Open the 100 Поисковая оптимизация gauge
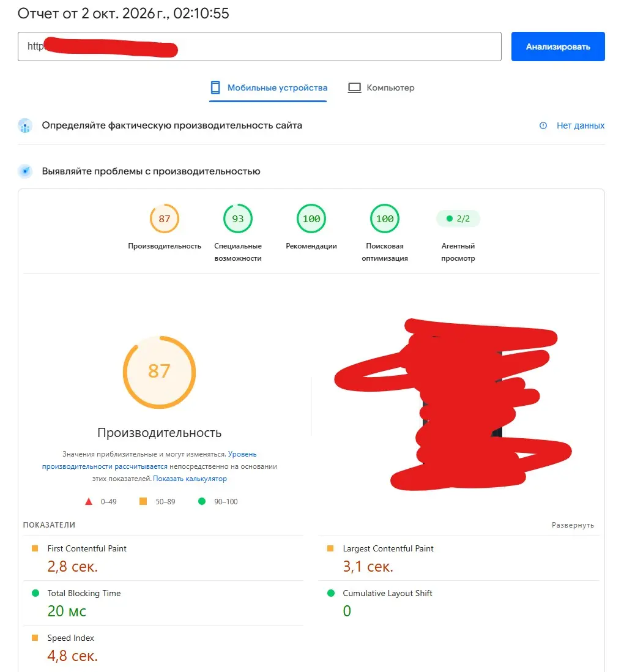 385,218
